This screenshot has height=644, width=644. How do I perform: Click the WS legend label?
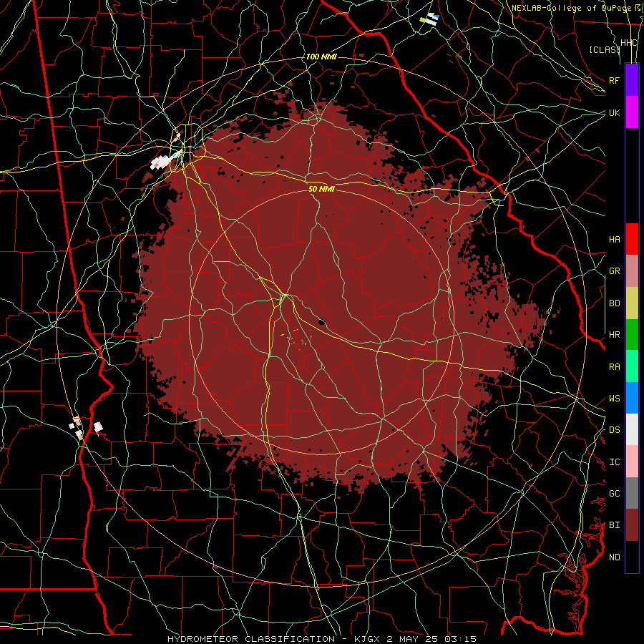[x=615, y=399]
